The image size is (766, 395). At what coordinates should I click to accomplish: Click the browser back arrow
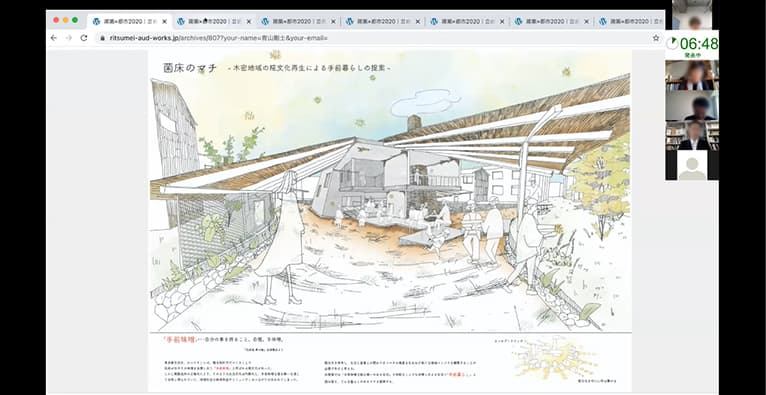tap(54, 38)
